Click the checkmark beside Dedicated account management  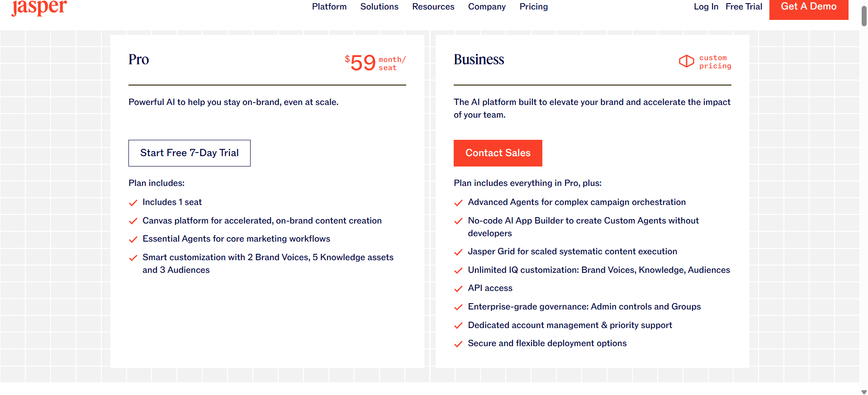point(458,326)
